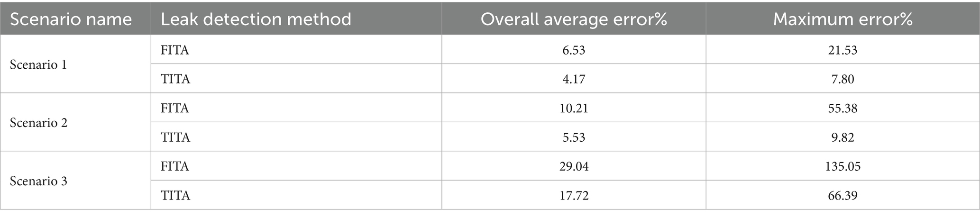Click the Maximum error% column header
The height and width of the screenshot is (218, 980).
(843, 19)
